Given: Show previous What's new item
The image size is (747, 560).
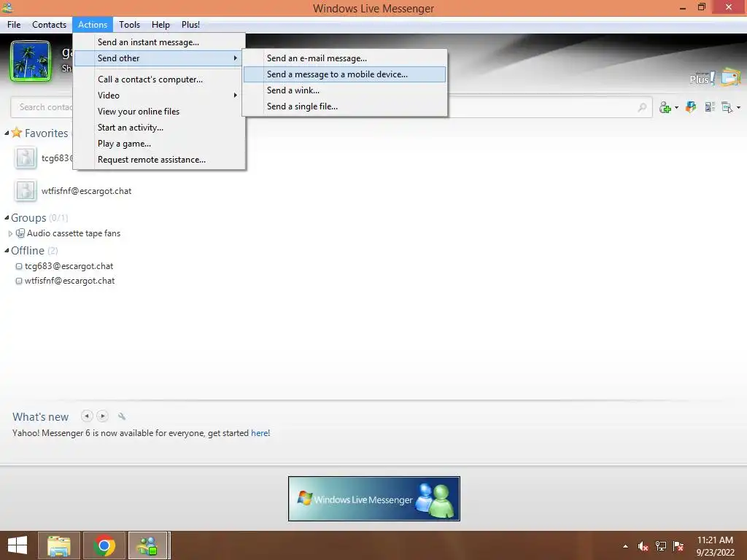Looking at the screenshot, I should click(x=87, y=416).
